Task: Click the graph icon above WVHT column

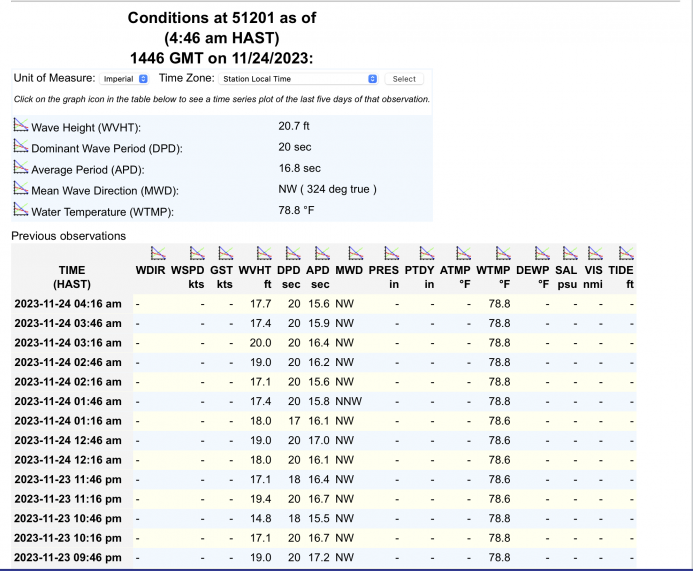Action: (x=264, y=253)
